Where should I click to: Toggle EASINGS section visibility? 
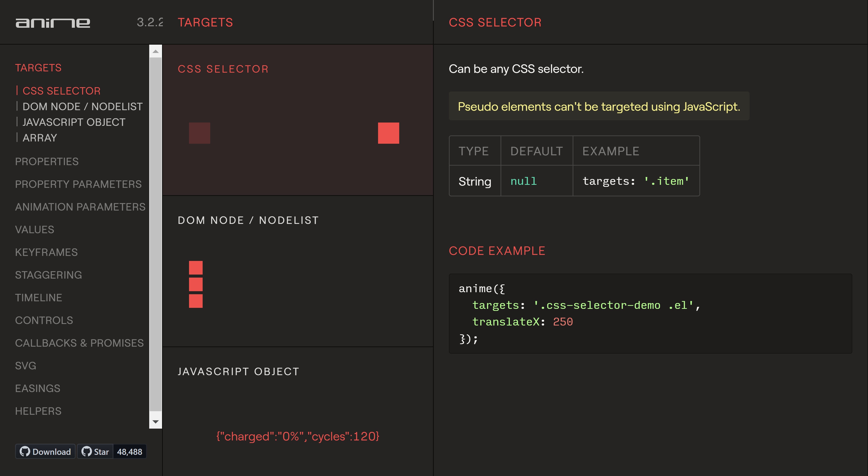coord(38,388)
